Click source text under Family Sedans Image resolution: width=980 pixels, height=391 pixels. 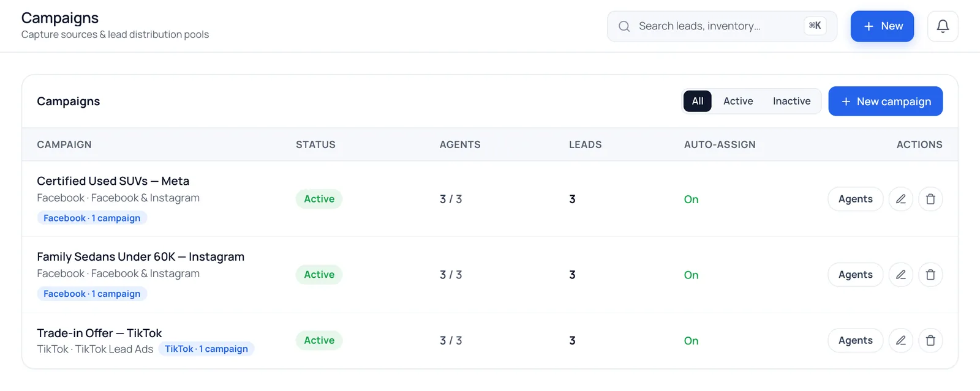click(118, 274)
